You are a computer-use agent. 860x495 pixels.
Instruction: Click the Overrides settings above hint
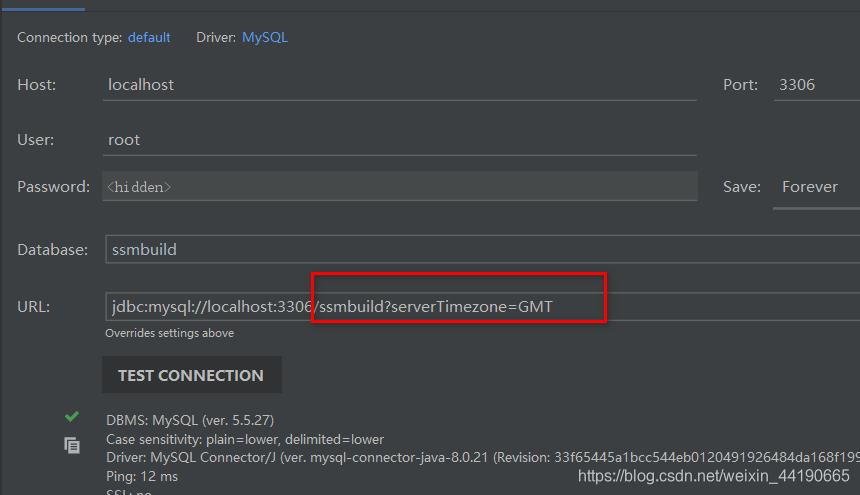click(x=169, y=333)
